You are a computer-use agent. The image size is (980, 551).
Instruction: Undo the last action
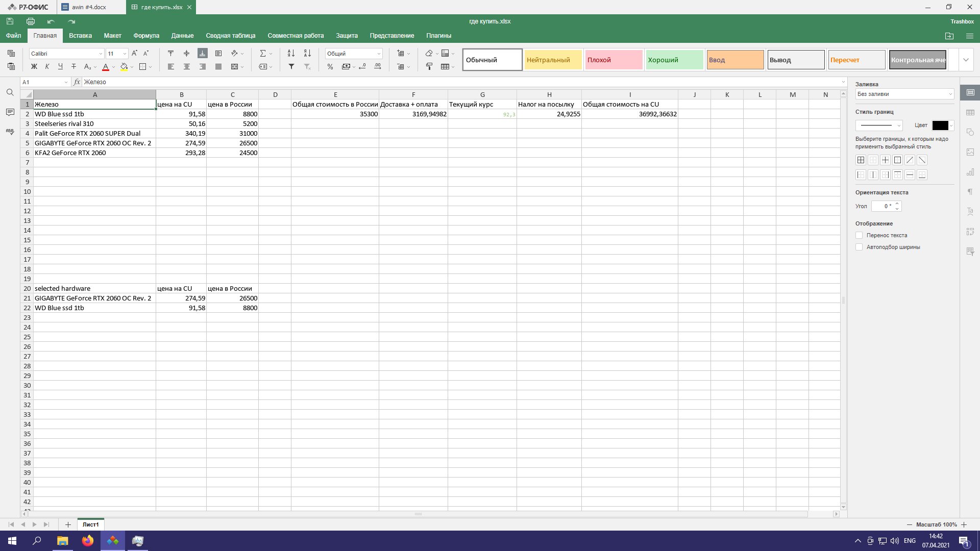51,21
